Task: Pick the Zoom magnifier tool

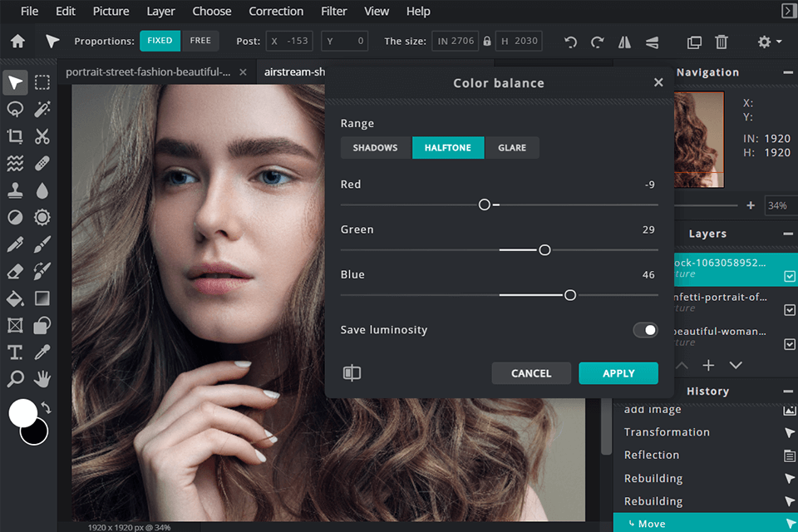Action: pyautogui.click(x=15, y=379)
